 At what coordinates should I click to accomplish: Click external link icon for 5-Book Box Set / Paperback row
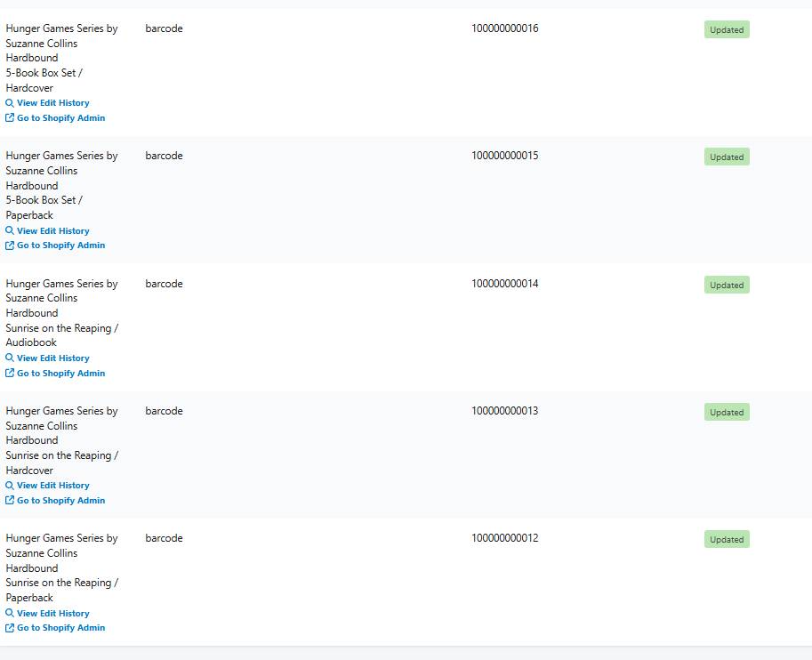[9, 245]
